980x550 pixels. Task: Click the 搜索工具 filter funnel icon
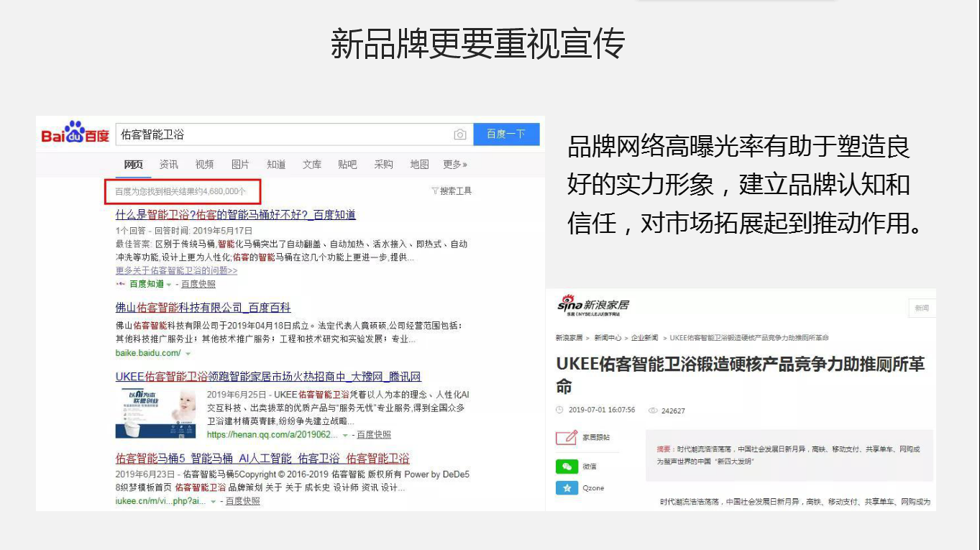tap(434, 191)
